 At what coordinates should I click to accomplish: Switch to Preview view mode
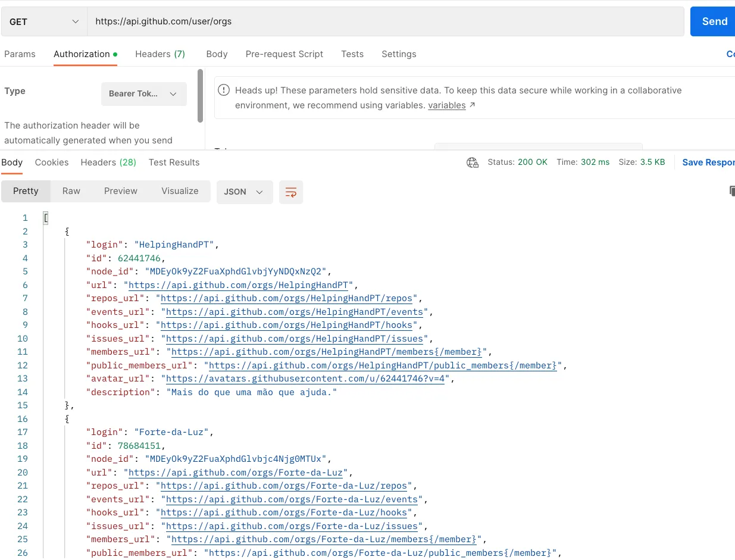(x=121, y=191)
